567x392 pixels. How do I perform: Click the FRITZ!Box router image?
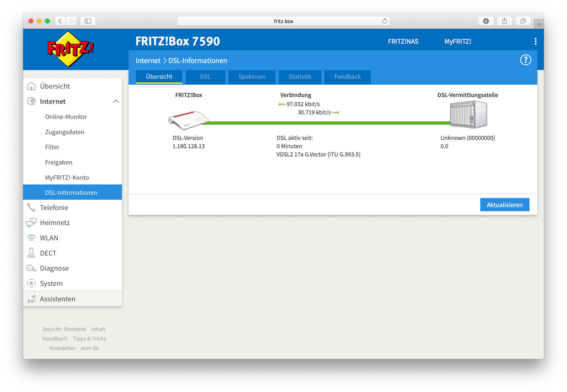tap(188, 120)
